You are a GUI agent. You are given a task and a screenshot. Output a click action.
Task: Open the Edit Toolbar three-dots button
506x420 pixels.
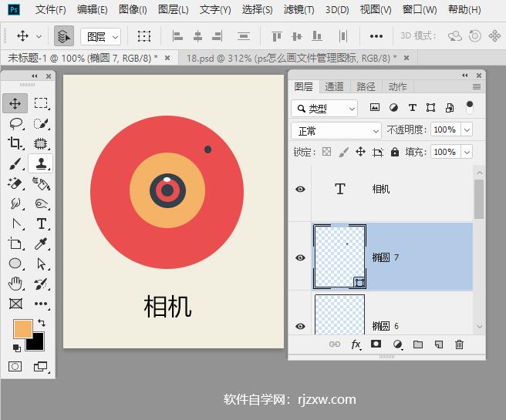point(41,304)
